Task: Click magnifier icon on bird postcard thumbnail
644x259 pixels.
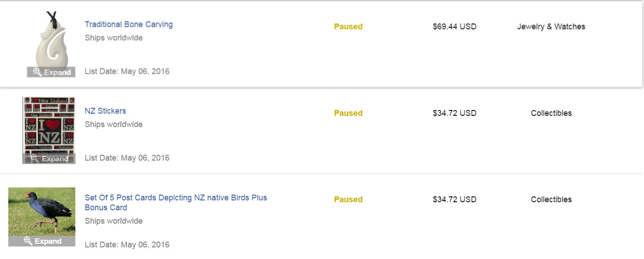Action: pyautogui.click(x=28, y=241)
